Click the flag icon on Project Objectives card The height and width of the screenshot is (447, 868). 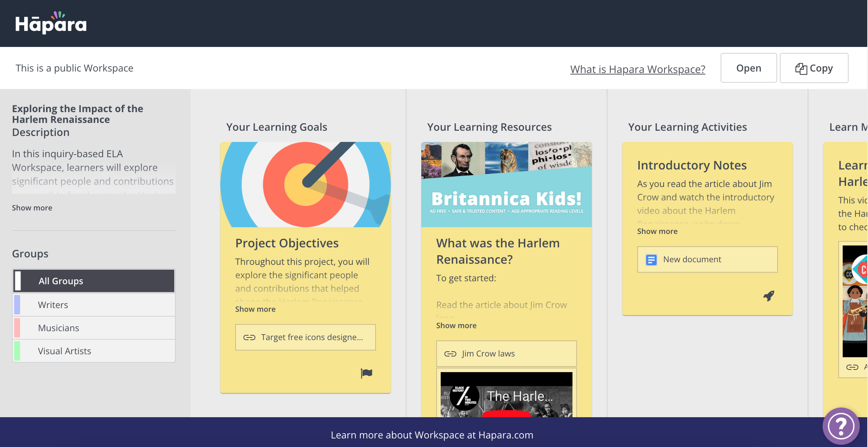point(366,373)
